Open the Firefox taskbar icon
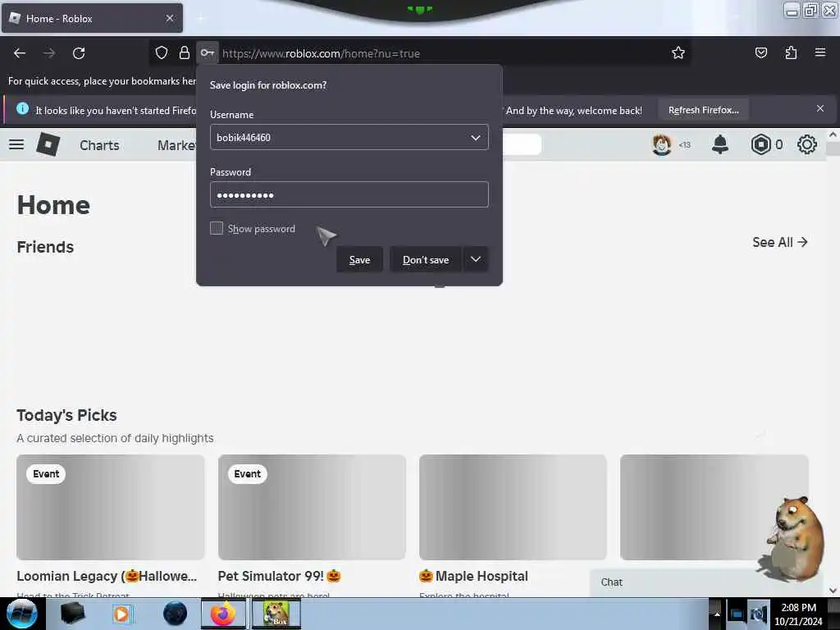The height and width of the screenshot is (630, 840). (223, 614)
